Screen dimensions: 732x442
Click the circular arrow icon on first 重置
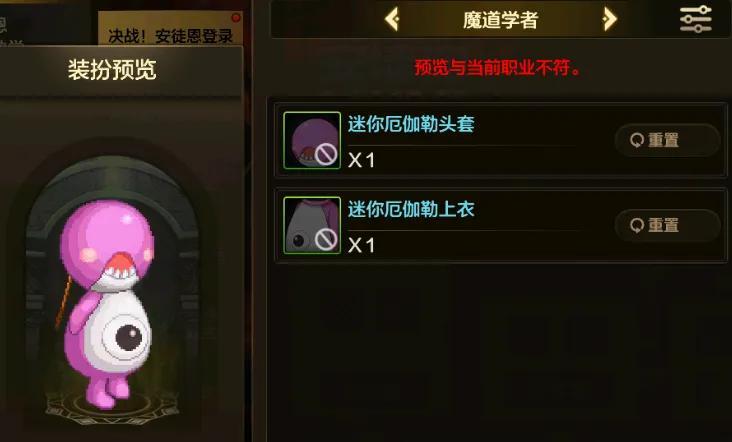click(637, 140)
